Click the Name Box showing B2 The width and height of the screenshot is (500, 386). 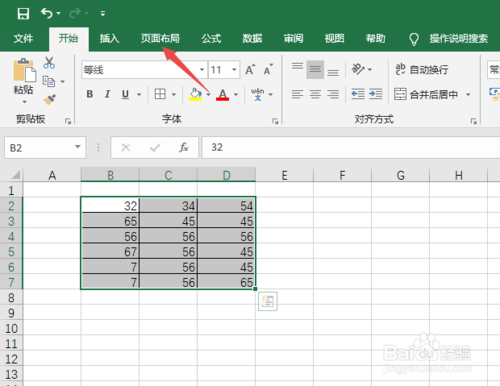[38, 148]
